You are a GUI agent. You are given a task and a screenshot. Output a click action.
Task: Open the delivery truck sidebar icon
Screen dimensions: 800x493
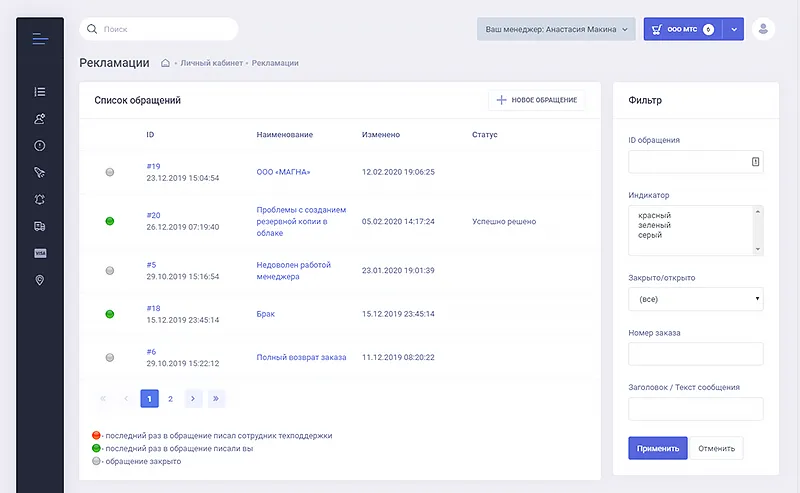point(40,226)
